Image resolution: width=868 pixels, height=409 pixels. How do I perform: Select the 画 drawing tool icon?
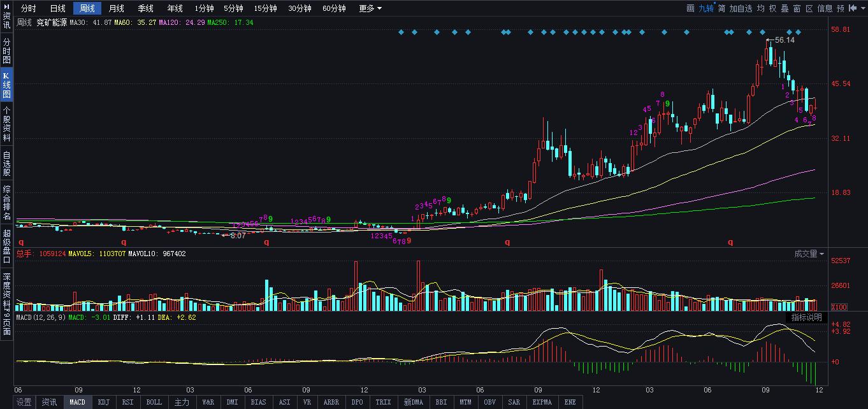click(x=691, y=8)
